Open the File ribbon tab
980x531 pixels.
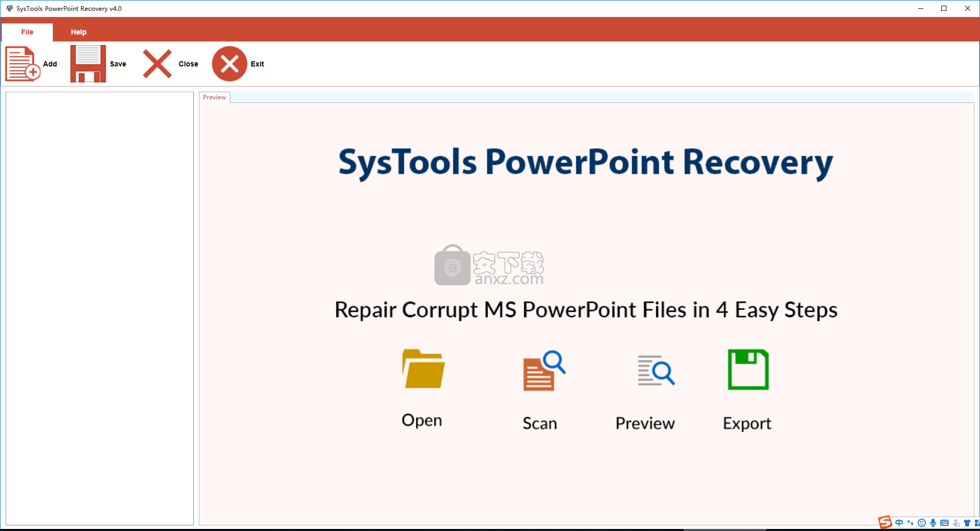click(x=27, y=32)
